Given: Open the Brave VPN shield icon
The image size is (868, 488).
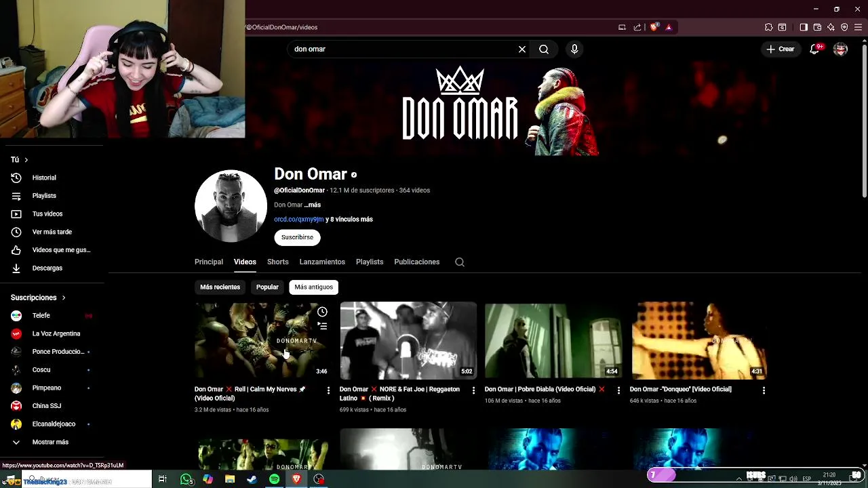Looking at the screenshot, I should [x=844, y=27].
